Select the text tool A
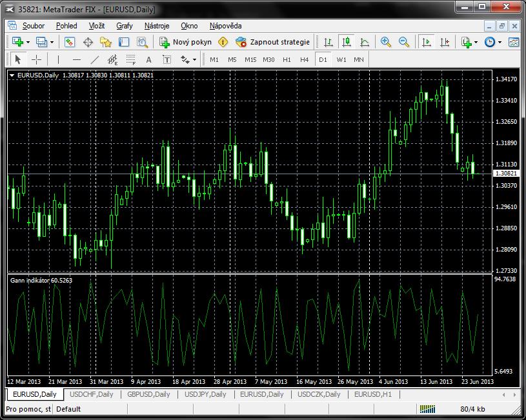Viewport: 526px width, 420px height. tap(148, 60)
